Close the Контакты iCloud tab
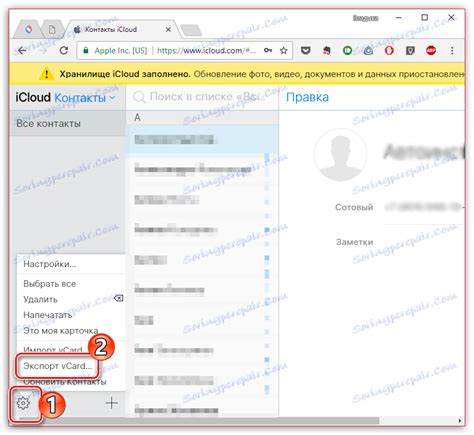 pos(168,30)
